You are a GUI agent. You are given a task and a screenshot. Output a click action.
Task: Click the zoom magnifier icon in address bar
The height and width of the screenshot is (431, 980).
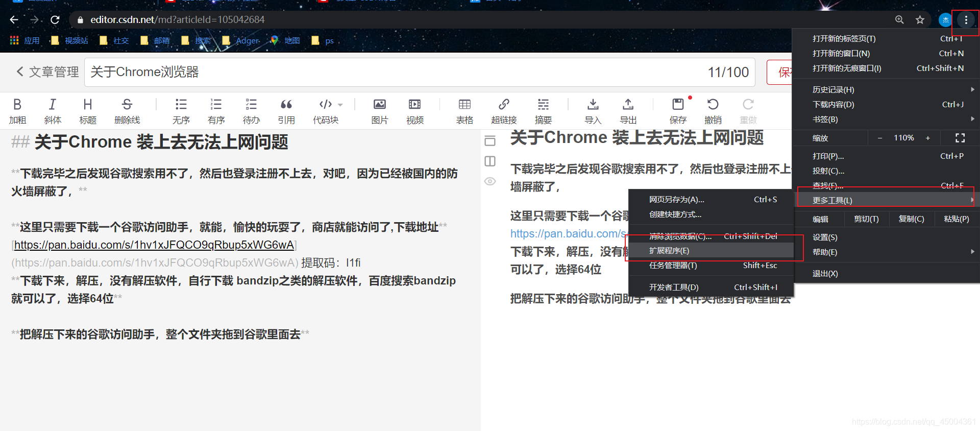[x=899, y=20]
